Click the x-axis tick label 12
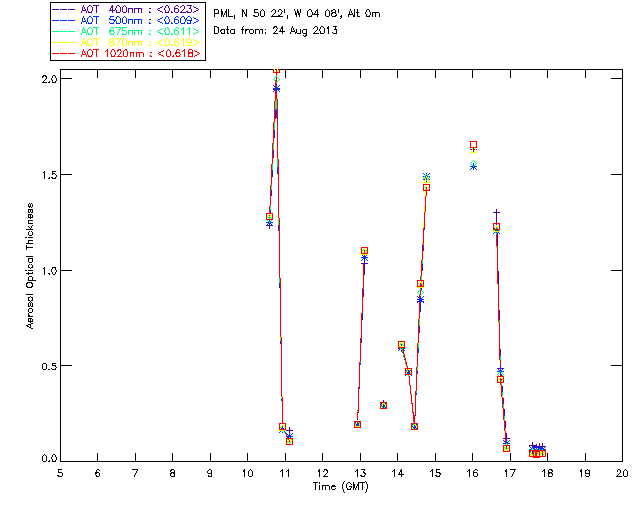Screen dimensions: 640x512 coord(322,473)
